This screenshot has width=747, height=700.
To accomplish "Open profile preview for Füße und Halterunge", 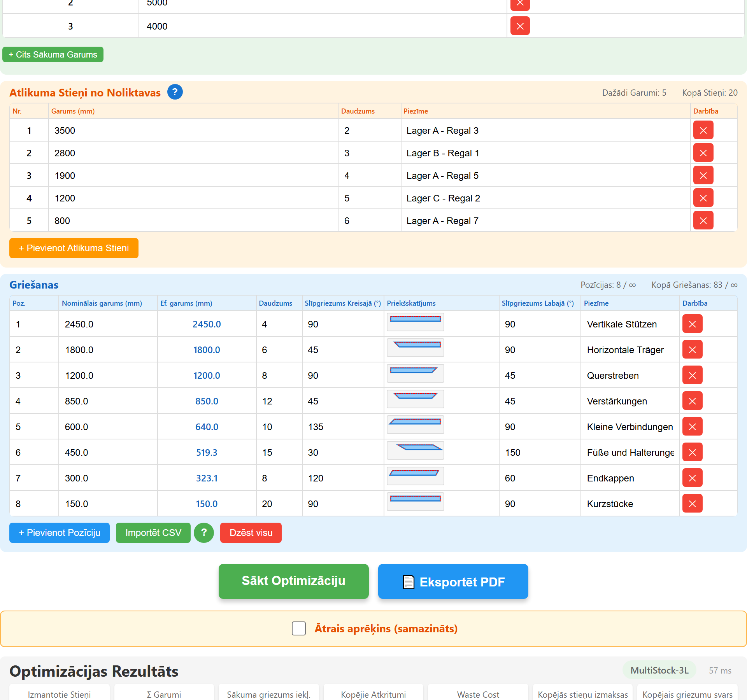I will point(415,450).
